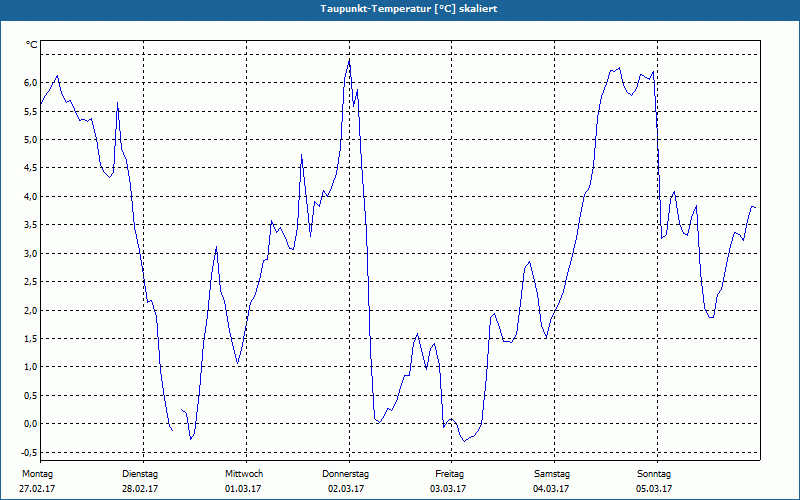Click the Mittwoch day label
Viewport: 800px width, 500px height.
point(244,474)
